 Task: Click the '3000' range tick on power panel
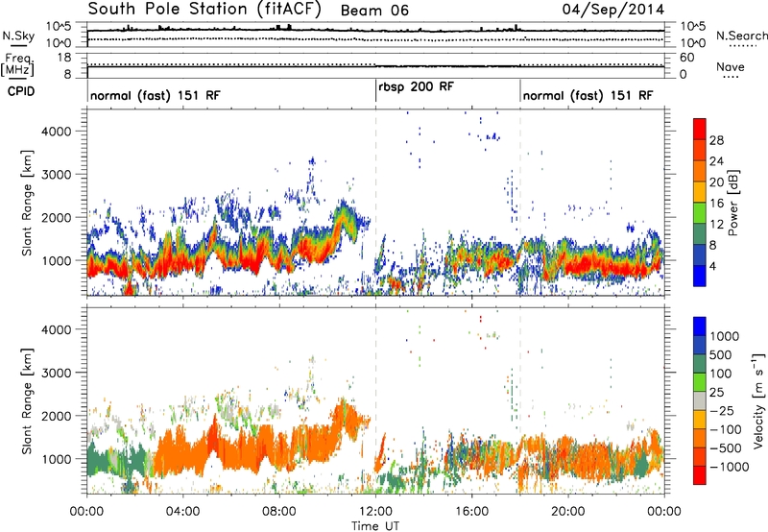click(56, 175)
